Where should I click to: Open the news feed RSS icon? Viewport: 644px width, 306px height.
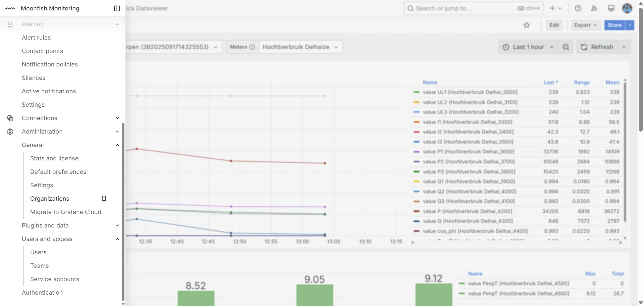click(x=594, y=8)
